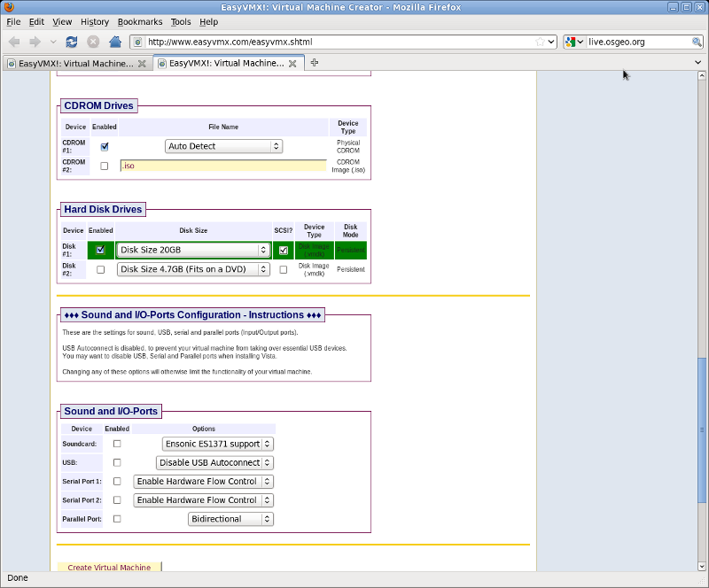This screenshot has height=588, width=709.
Task: Open the File menu
Action: tap(13, 21)
